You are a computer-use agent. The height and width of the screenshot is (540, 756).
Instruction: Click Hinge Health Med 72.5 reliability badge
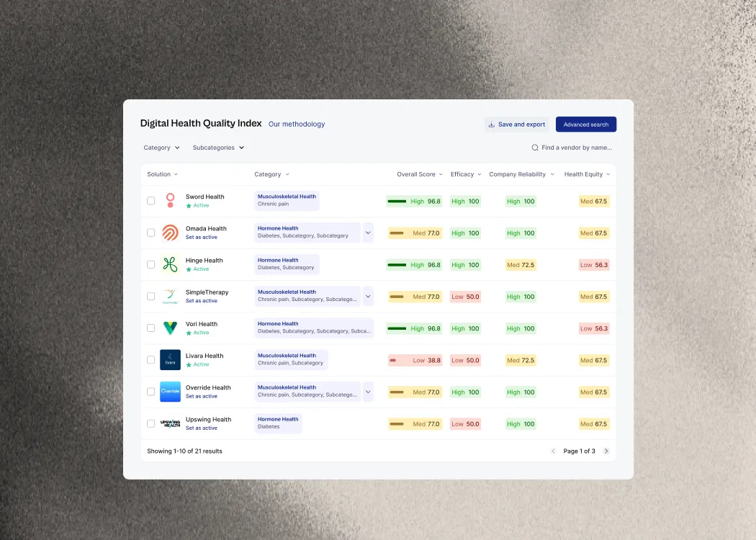pos(521,265)
